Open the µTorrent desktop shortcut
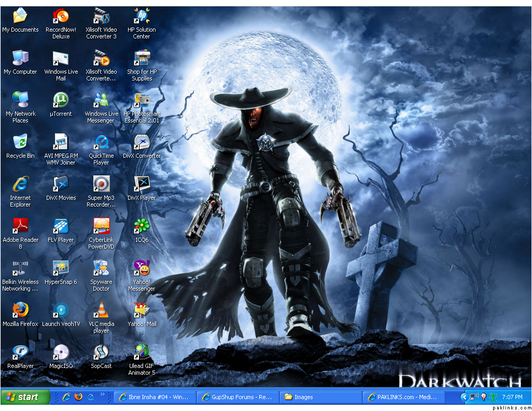 coord(61,100)
